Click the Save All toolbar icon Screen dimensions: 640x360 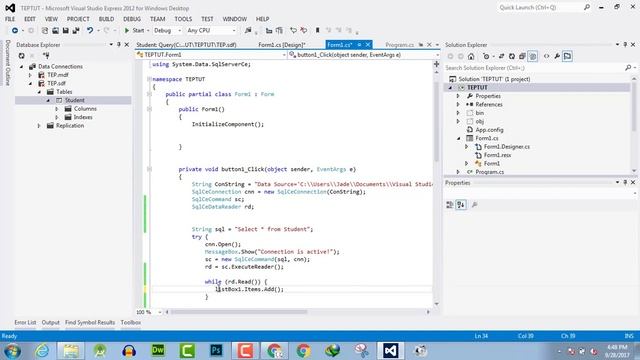point(76,31)
